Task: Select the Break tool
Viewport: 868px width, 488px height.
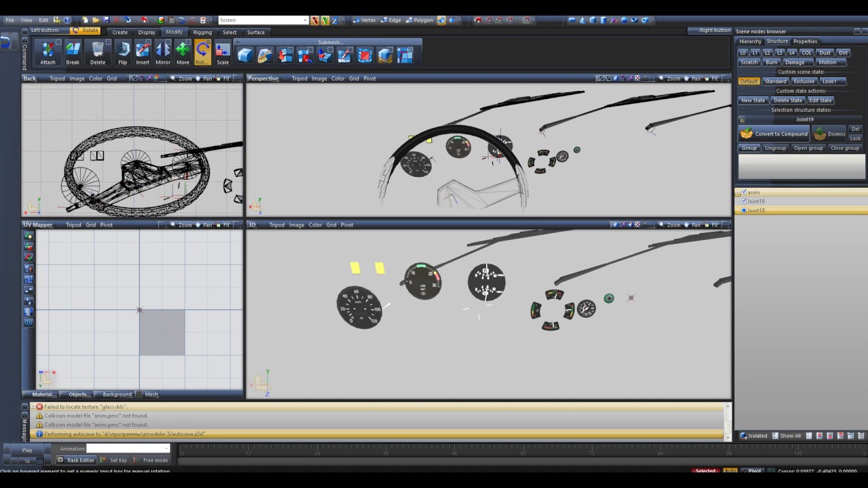Action: pos(73,53)
